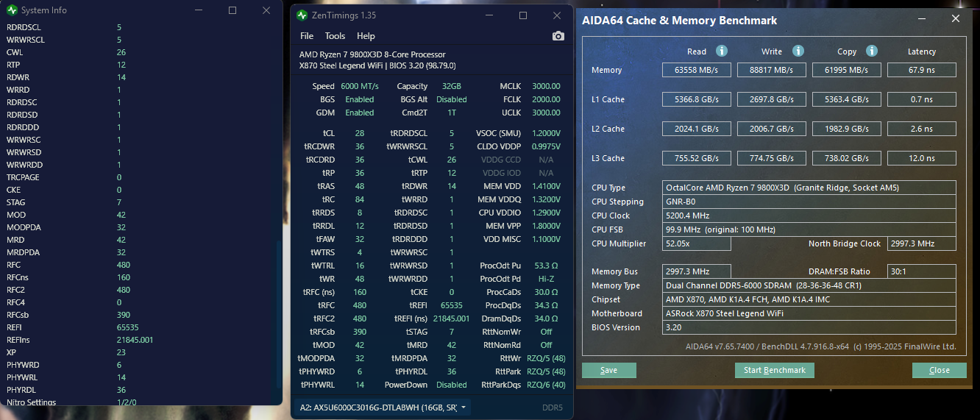
Task: Click the Memory Copy value 61995 MB/s
Action: (846, 70)
